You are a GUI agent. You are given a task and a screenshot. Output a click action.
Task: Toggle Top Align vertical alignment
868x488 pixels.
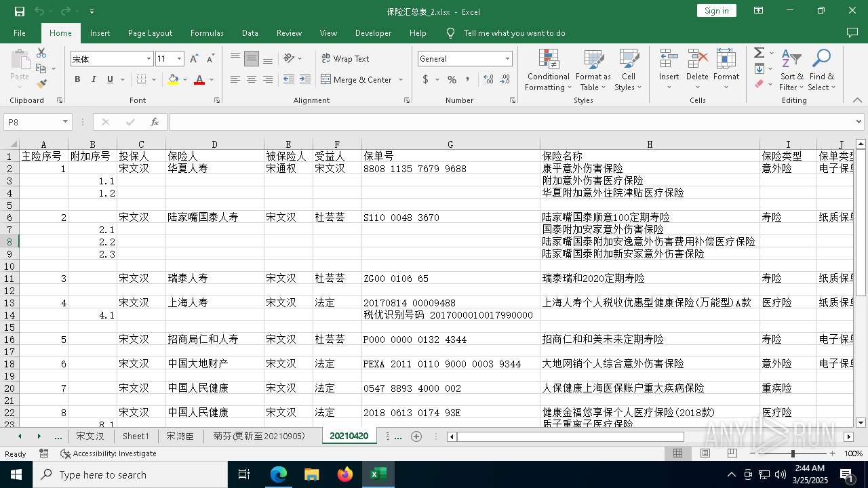coord(235,58)
